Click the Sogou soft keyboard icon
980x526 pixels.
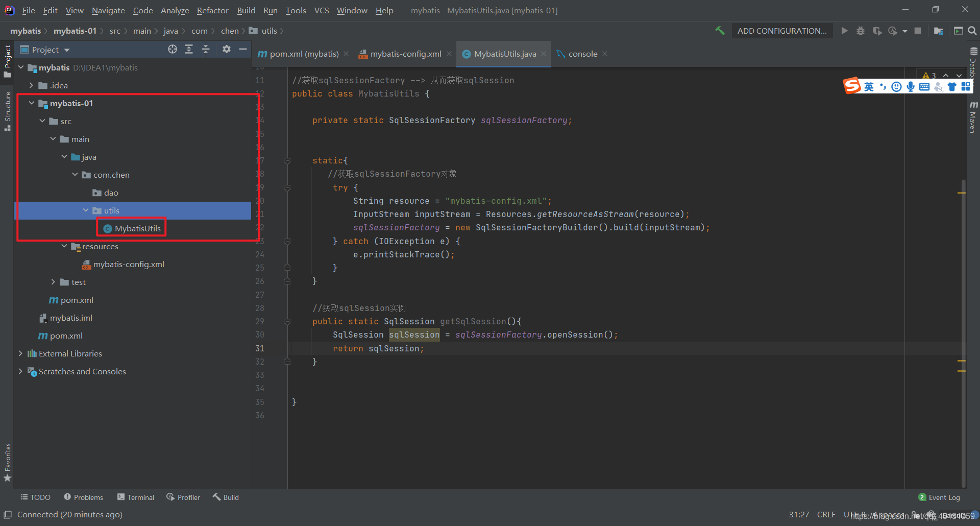(x=924, y=87)
